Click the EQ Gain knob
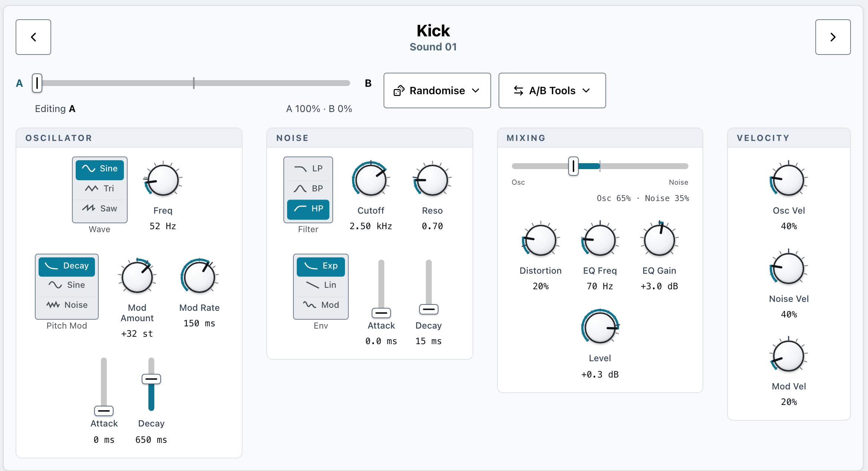 coord(660,241)
